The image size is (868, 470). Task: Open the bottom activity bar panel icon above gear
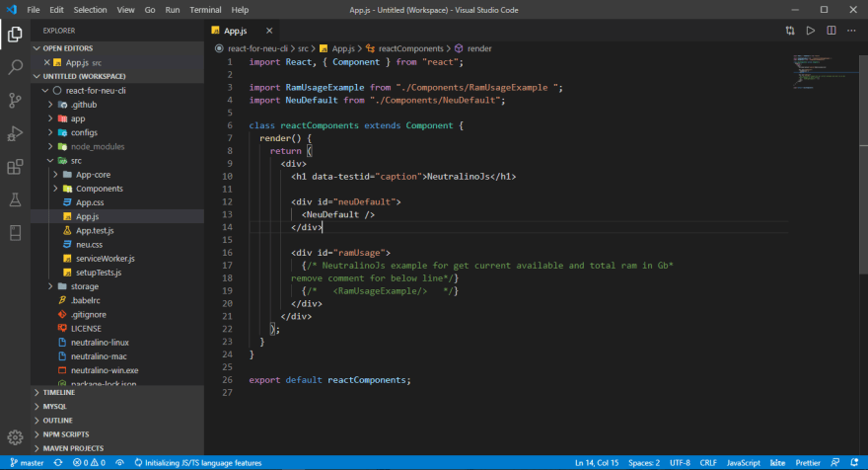(x=15, y=233)
